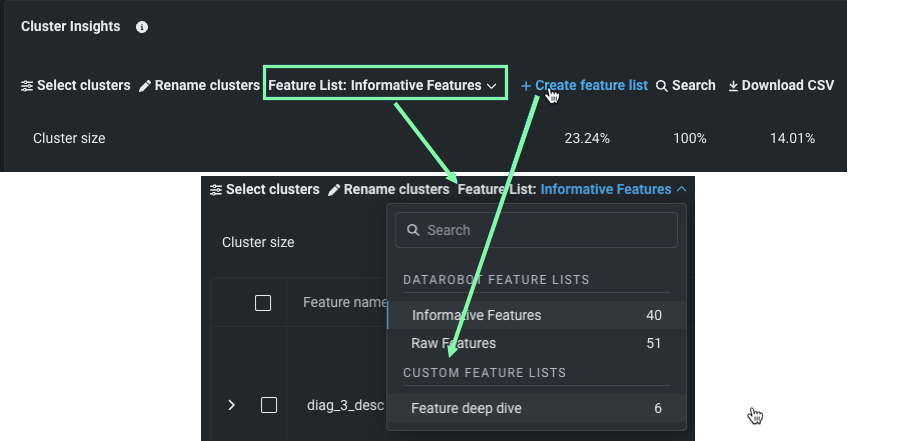Click the sliders icon in the lower toolbar
916x441 pixels.
point(215,189)
